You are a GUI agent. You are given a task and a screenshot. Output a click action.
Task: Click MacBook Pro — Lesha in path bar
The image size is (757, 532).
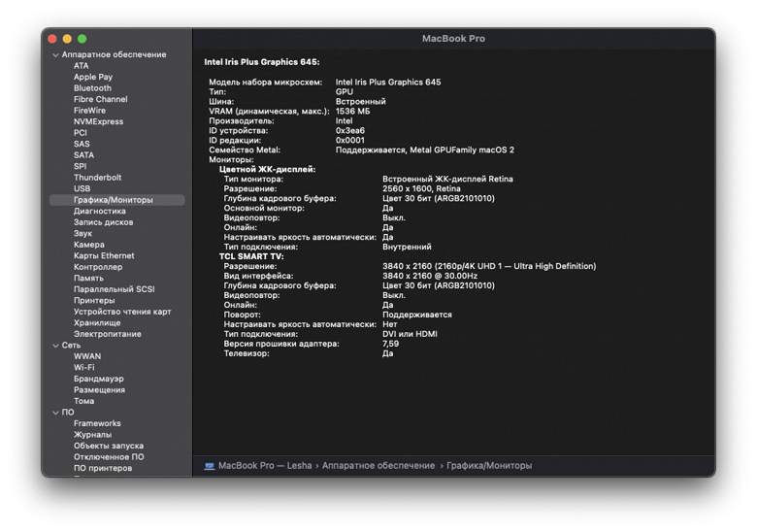(265, 466)
